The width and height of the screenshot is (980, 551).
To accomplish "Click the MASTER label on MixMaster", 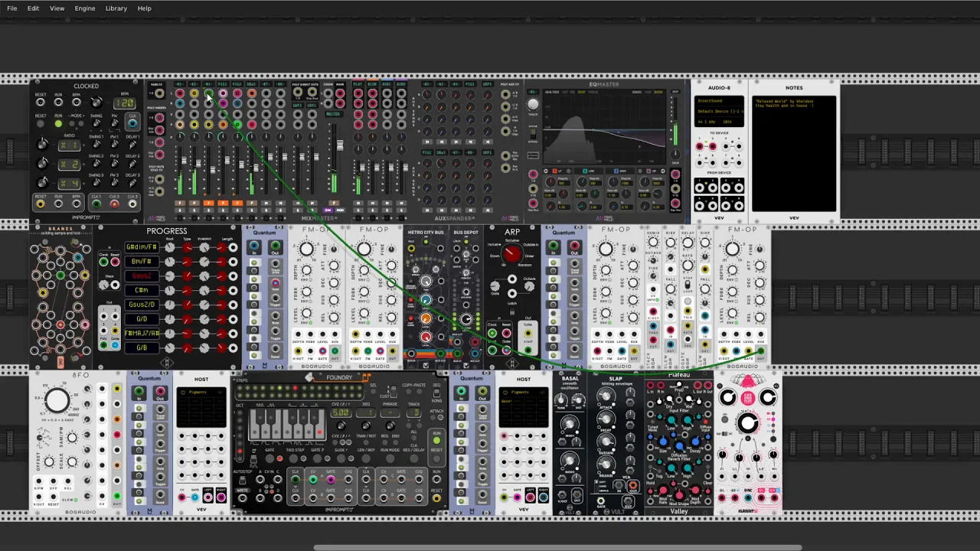I will pos(333,114).
